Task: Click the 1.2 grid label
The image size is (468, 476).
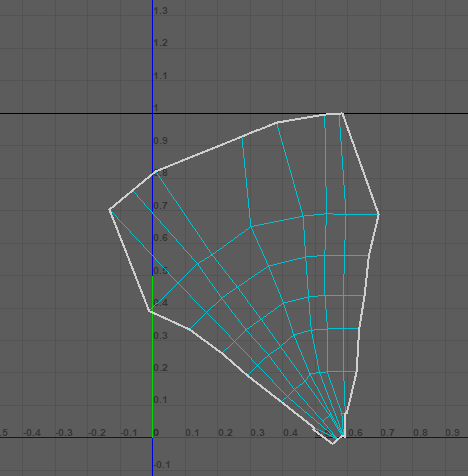Action: (x=161, y=43)
